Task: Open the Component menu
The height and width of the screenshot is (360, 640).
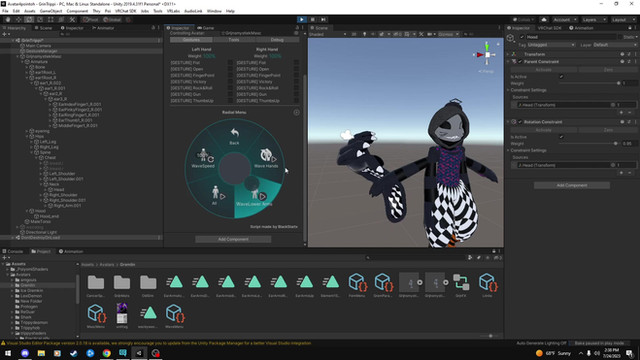Action: pyautogui.click(x=77, y=11)
